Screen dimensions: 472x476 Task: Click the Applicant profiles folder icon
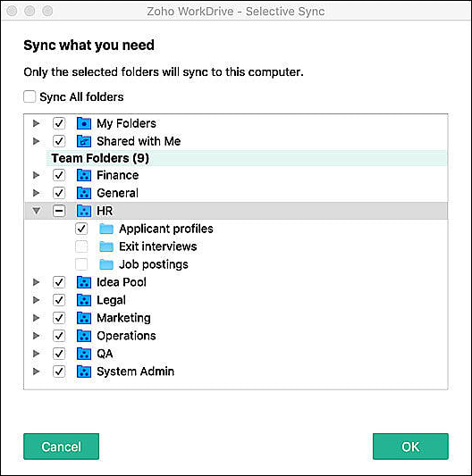pos(106,229)
